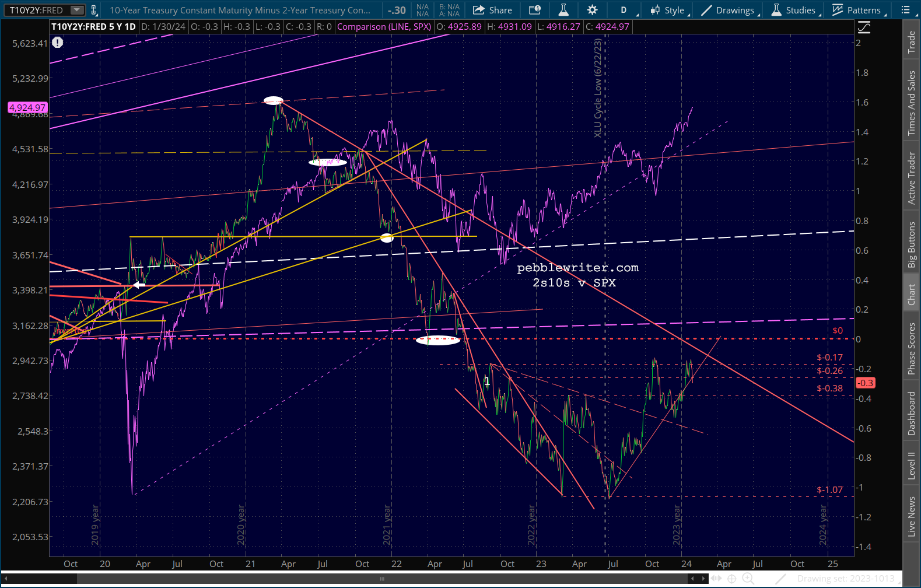Open the T10Y2Y:FRED symbol dropdown arrow
Image resolution: width=921 pixels, height=588 pixels.
pos(77,10)
